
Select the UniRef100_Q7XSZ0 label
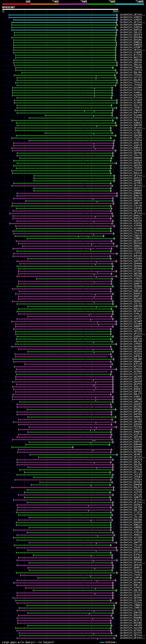pos(131,77)
